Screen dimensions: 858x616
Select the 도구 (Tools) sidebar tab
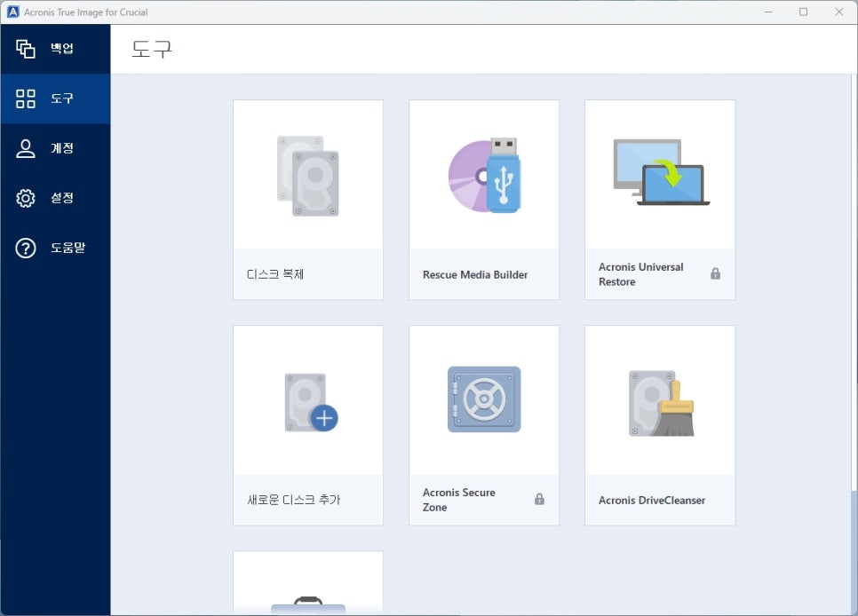point(55,99)
